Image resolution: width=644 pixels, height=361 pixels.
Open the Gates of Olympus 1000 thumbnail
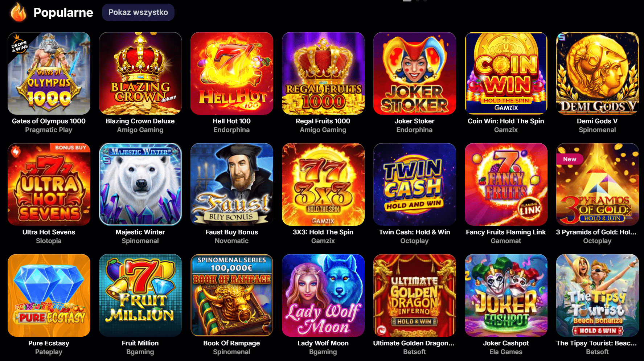point(49,73)
